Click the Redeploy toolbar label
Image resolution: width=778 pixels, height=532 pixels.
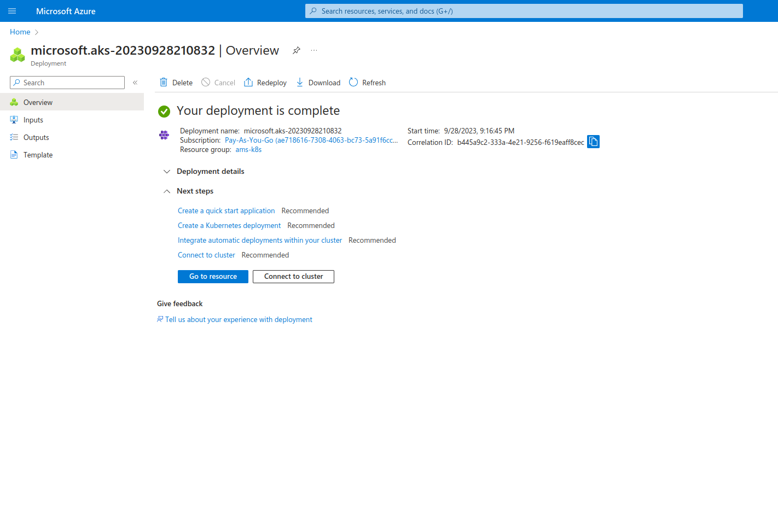(x=272, y=83)
